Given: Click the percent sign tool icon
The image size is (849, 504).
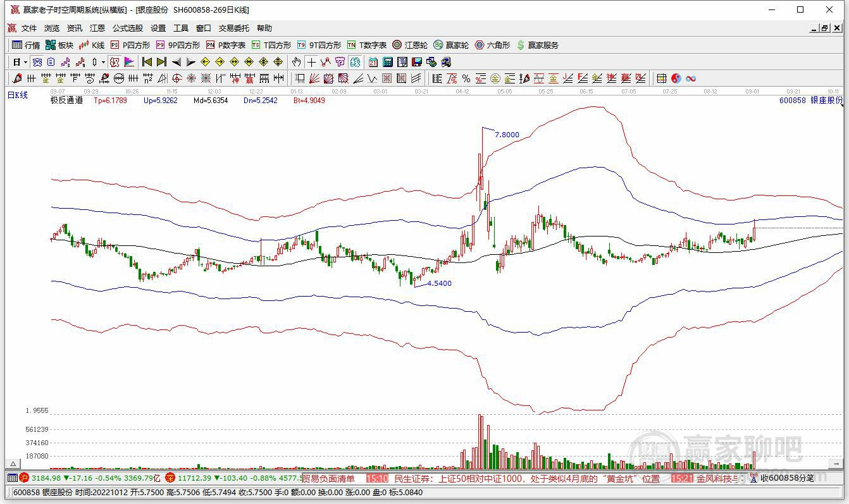Looking at the screenshot, I should click(466, 78).
